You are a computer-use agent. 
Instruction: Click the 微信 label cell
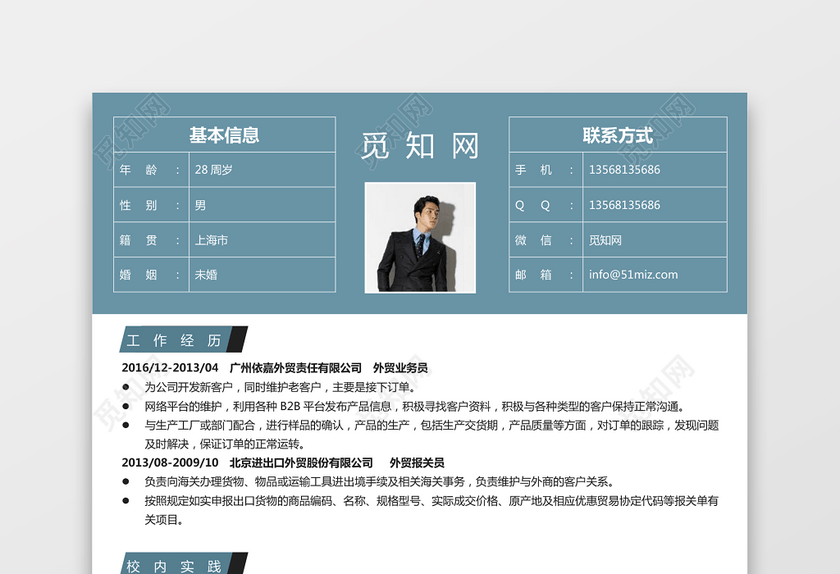click(546, 240)
